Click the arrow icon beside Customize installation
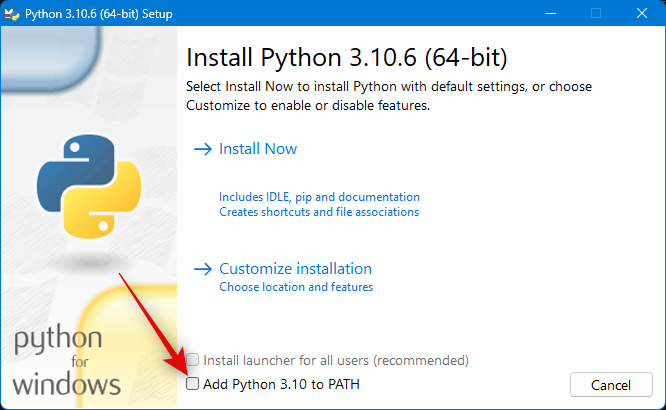 202,269
